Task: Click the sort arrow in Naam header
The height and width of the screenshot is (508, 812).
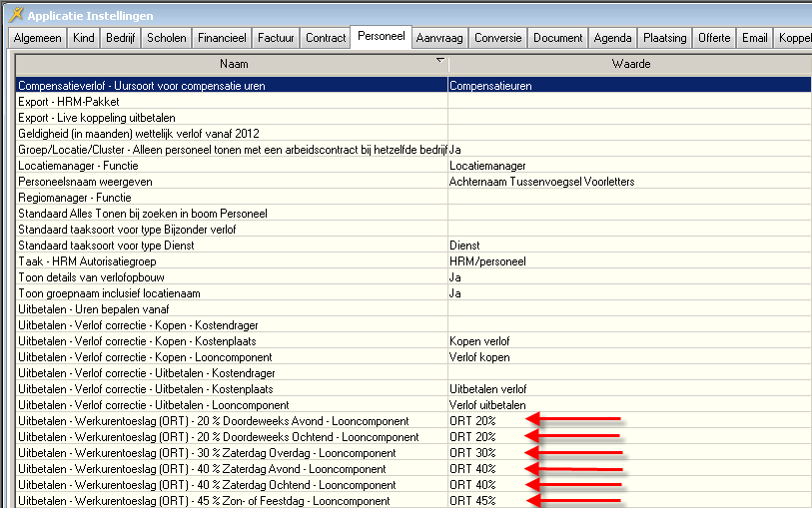Action: (x=440, y=61)
